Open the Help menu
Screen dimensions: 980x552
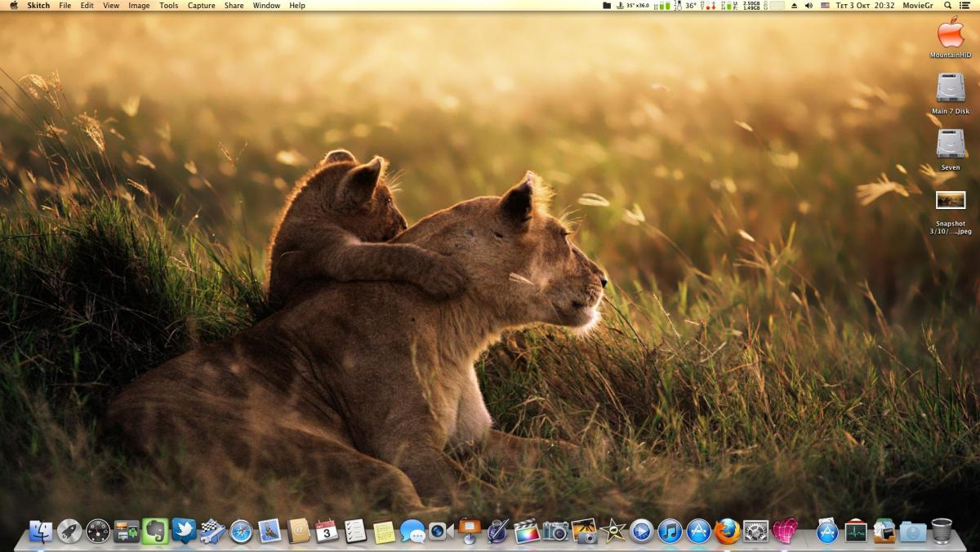tap(297, 5)
